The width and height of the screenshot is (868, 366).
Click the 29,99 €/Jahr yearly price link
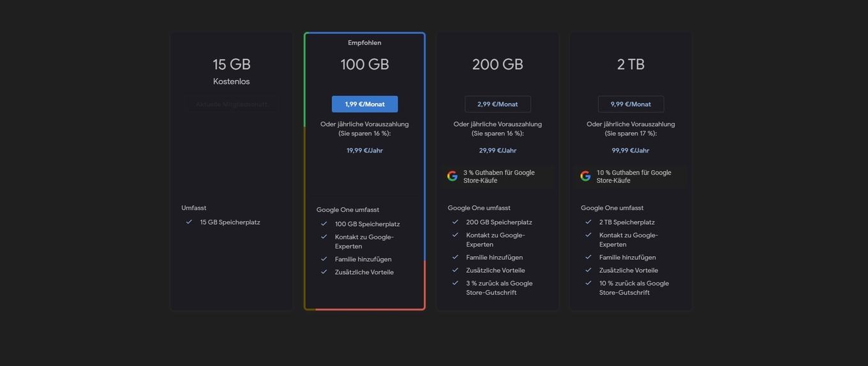pos(498,151)
